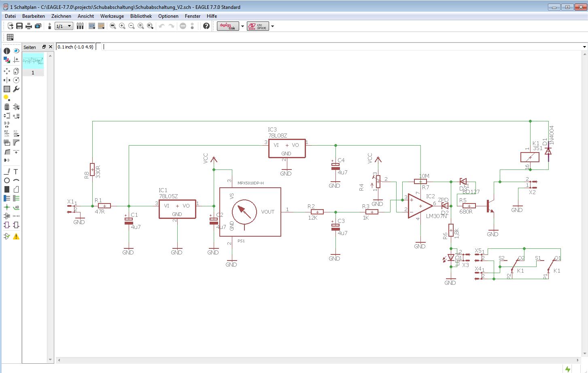Select the Move tool
Viewport: 588px width, 373px height.
click(x=7, y=71)
